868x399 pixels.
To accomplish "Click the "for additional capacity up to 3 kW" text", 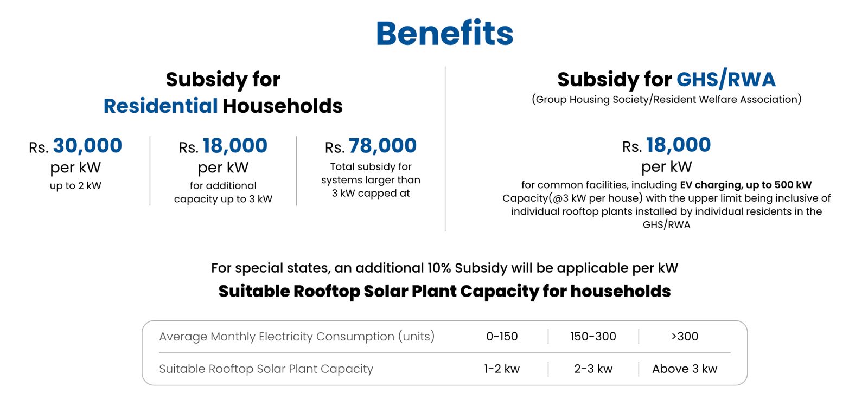I will (x=223, y=192).
